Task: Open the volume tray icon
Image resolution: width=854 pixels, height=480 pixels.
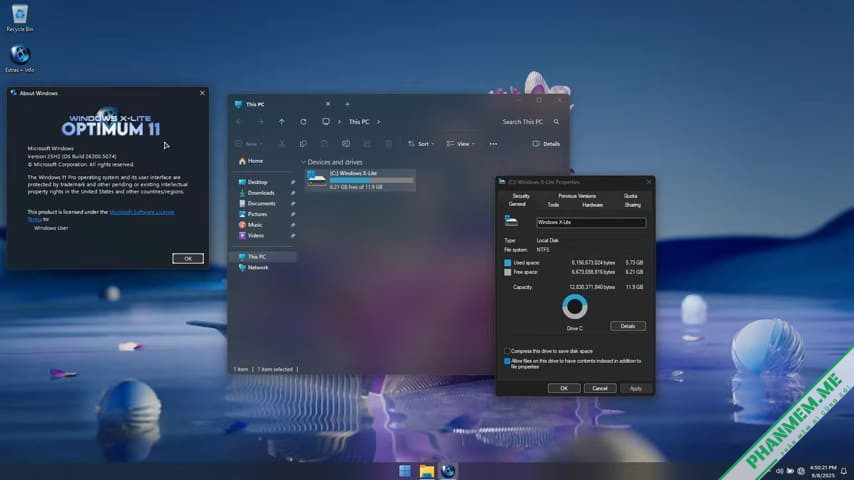Action: pyautogui.click(x=779, y=471)
